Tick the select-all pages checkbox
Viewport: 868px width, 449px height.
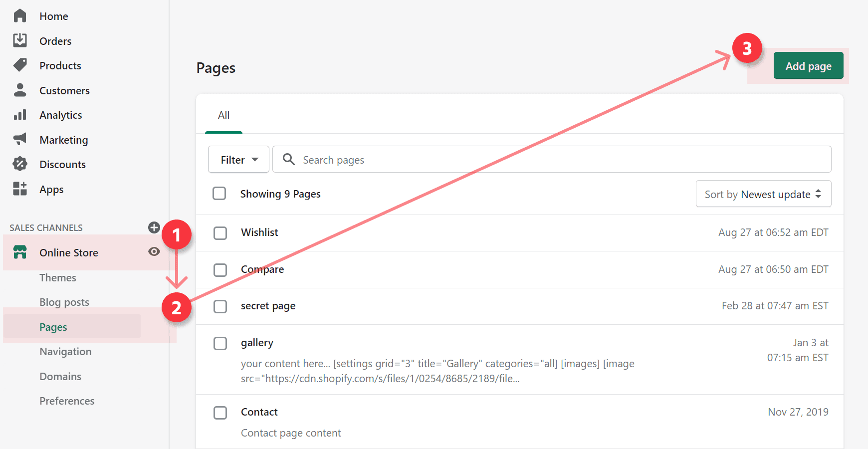point(219,194)
